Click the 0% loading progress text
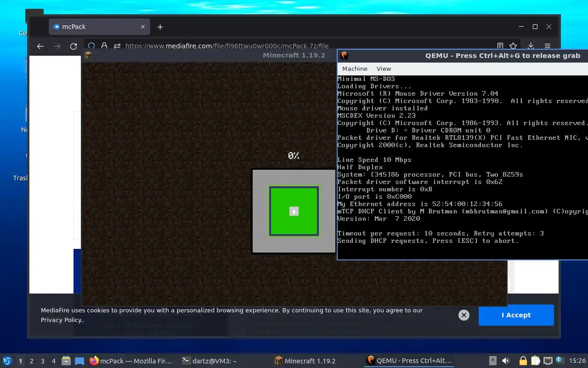The width and height of the screenshot is (588, 368). click(294, 155)
